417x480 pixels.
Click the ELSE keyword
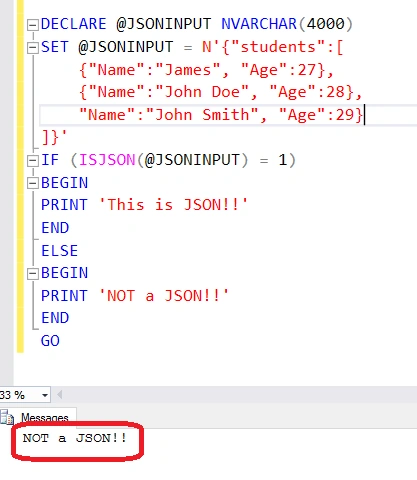pyautogui.click(x=59, y=251)
